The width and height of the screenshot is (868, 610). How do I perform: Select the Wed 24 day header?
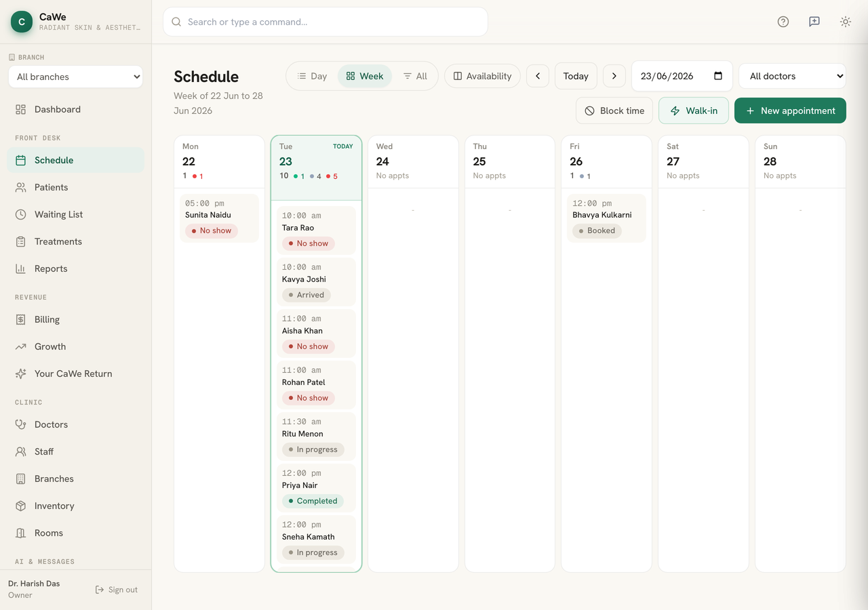[x=413, y=161]
